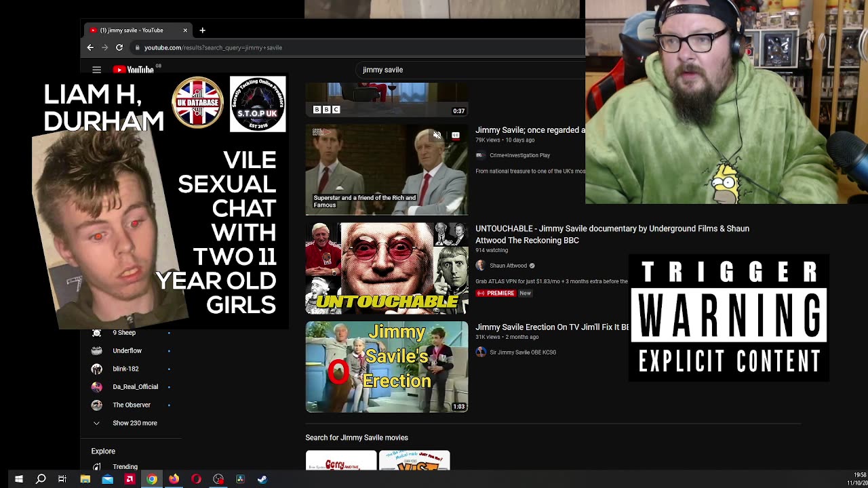Viewport: 868px width, 488px height.
Task: Open Firefox from the taskbar
Action: (174, 479)
